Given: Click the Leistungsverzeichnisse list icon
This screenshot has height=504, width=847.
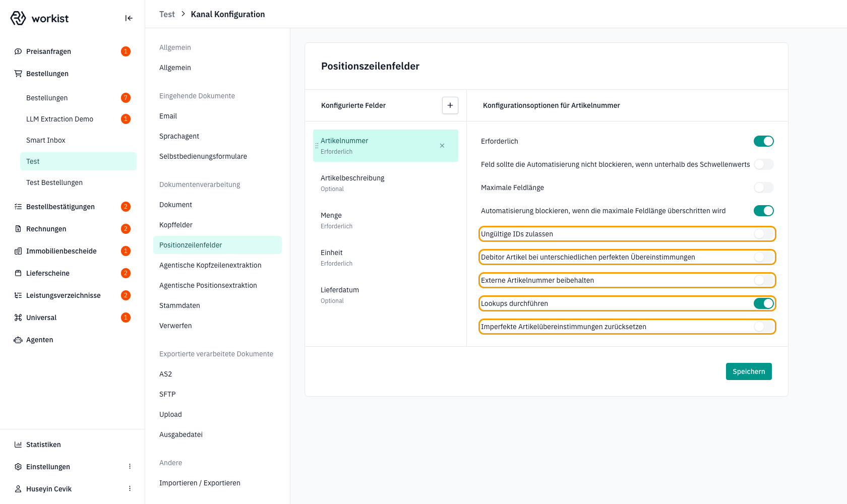Looking at the screenshot, I should click(18, 295).
